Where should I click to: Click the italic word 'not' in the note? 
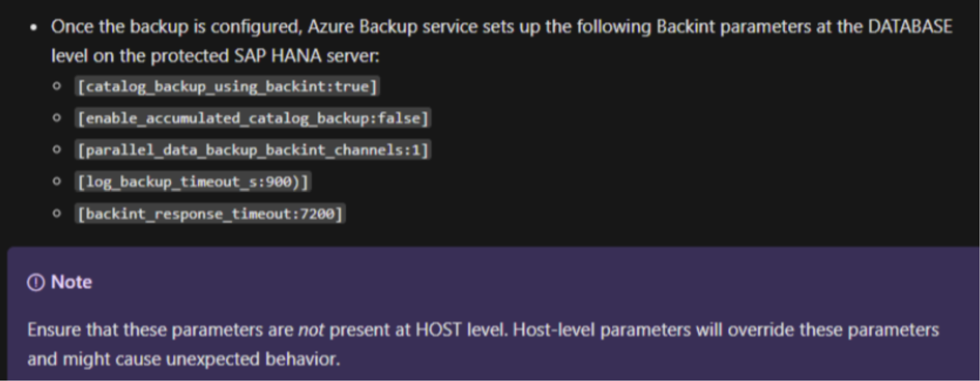pyautogui.click(x=311, y=330)
